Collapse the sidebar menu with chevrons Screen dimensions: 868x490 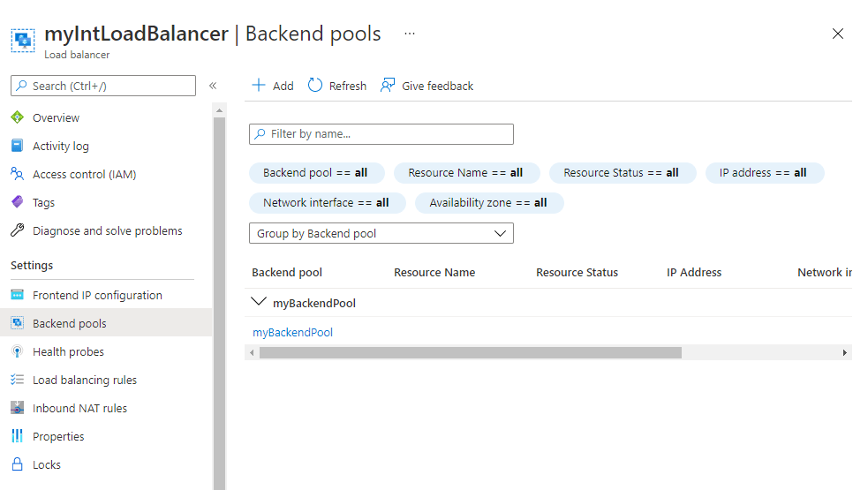(213, 86)
